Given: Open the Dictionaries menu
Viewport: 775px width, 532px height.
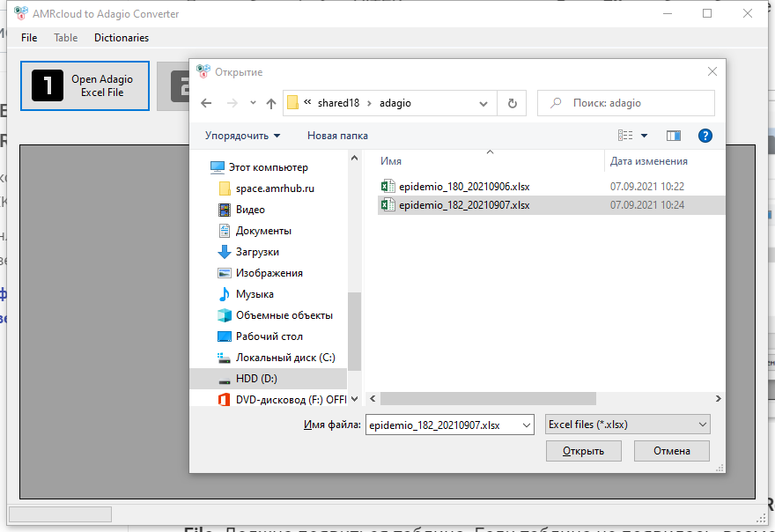Looking at the screenshot, I should click(x=122, y=38).
